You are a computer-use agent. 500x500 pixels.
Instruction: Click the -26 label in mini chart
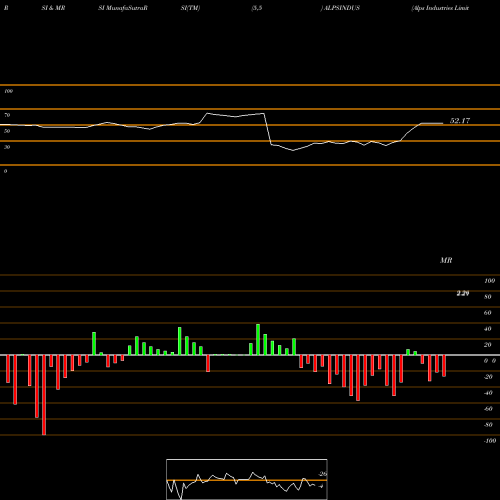click(x=323, y=474)
